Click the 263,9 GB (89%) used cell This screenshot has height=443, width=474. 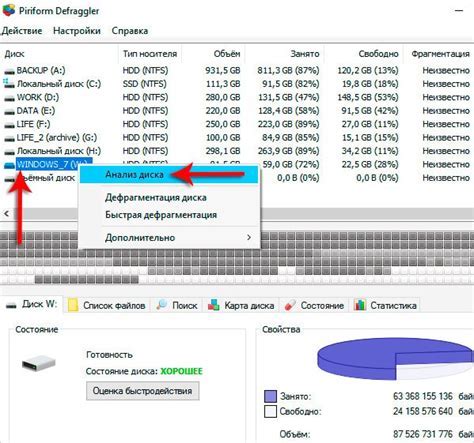point(288,151)
